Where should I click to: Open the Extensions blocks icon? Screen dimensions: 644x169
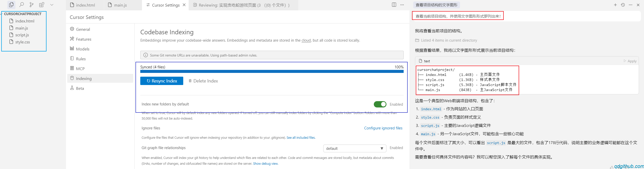click(x=42, y=5)
